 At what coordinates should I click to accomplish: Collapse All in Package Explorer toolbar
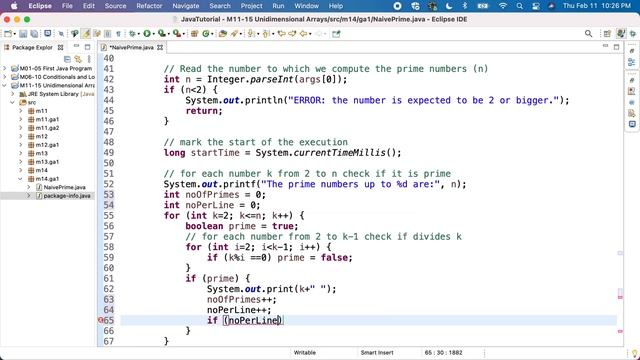coord(67,59)
